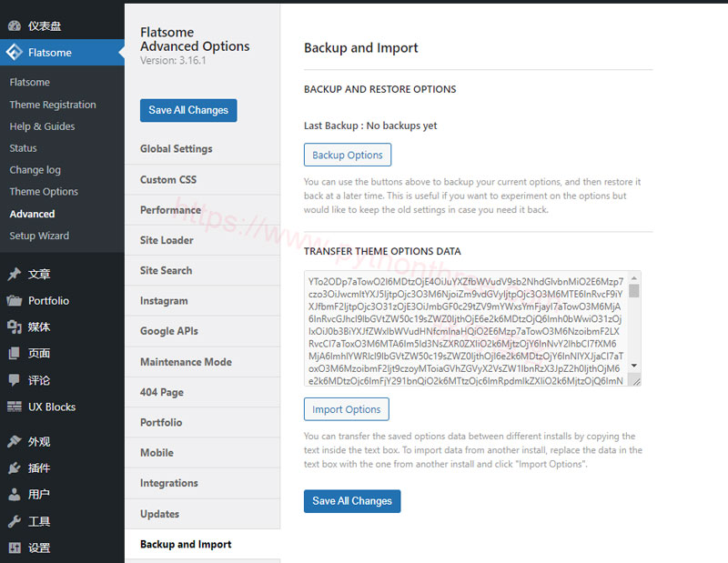Open the Flatsome submenu link
Viewport: 728px width, 563px height.
coord(30,82)
